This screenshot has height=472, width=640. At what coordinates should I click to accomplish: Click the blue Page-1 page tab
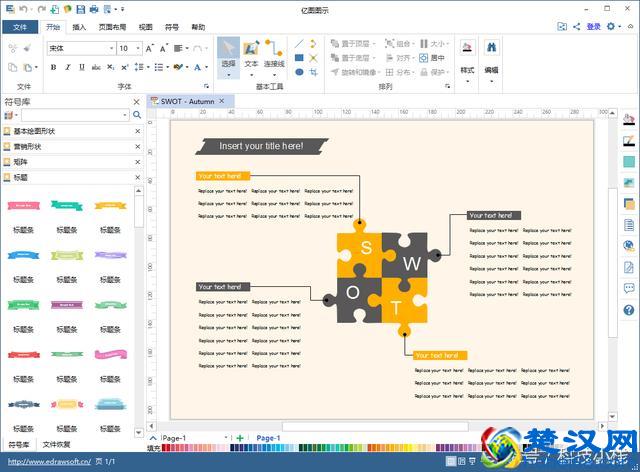coord(268,438)
